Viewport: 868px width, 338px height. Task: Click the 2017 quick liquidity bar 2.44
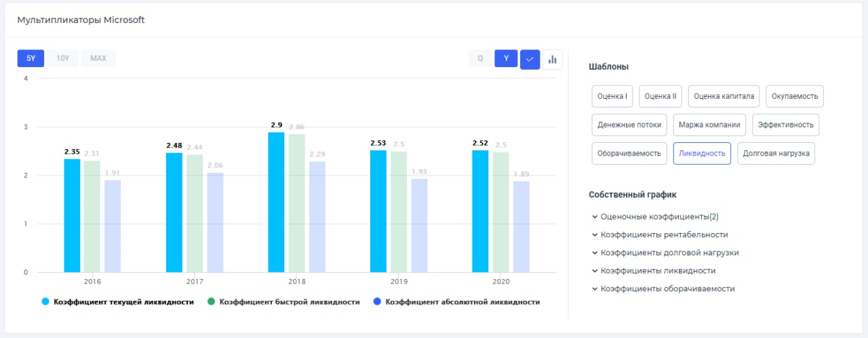pyautogui.click(x=195, y=213)
